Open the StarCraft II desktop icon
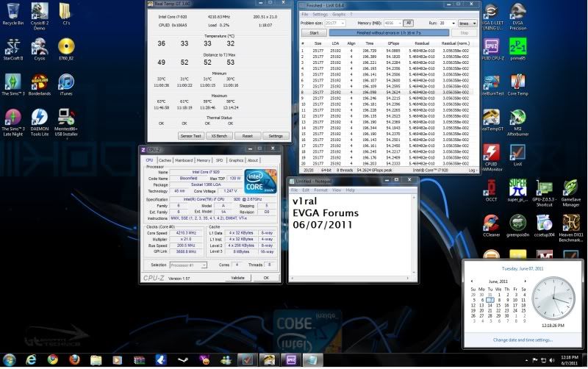Image resolution: width=588 pixels, height=369 pixels. (12, 47)
